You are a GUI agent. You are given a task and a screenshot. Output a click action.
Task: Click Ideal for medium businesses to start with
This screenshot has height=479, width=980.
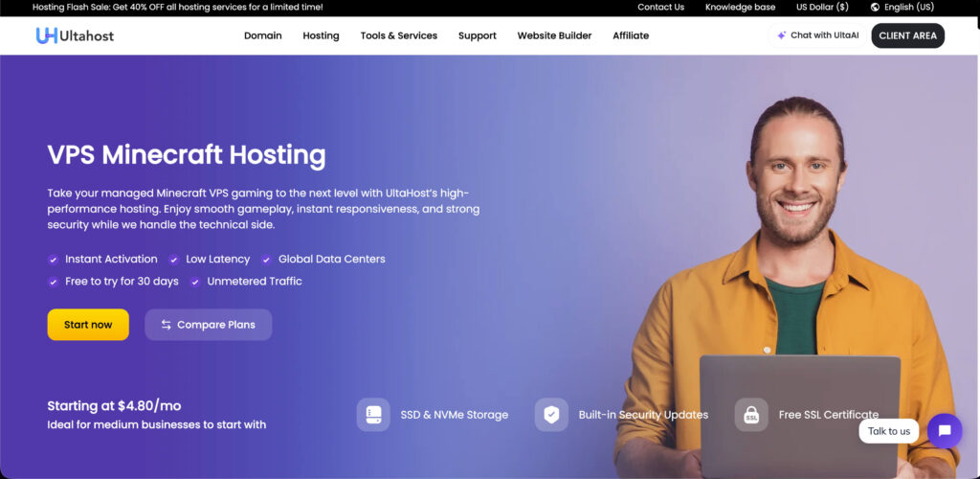pos(157,424)
